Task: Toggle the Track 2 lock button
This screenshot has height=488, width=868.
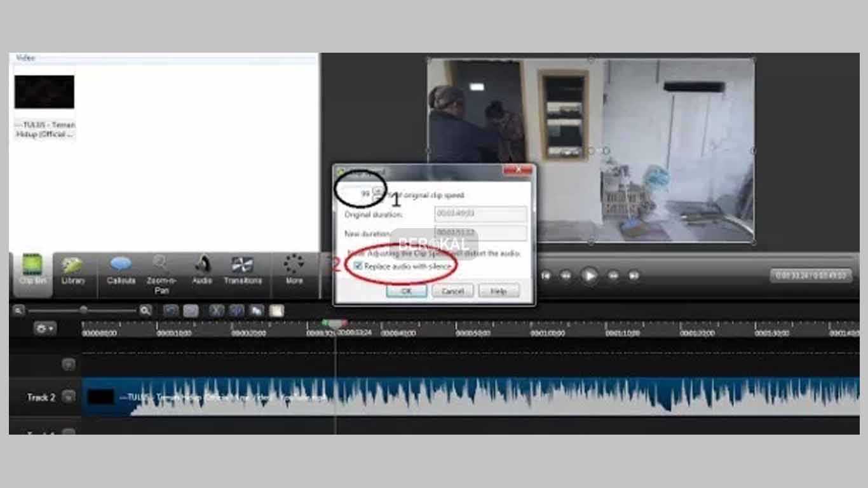Action: pos(68,396)
